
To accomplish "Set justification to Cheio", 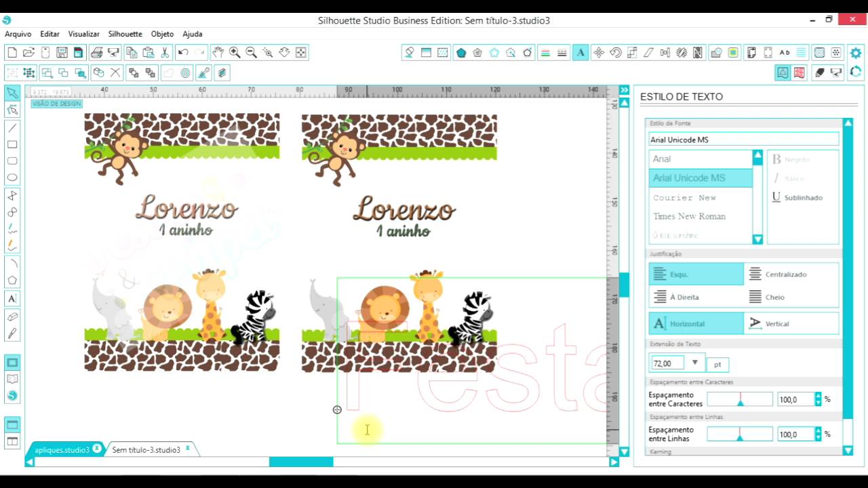I will click(791, 297).
